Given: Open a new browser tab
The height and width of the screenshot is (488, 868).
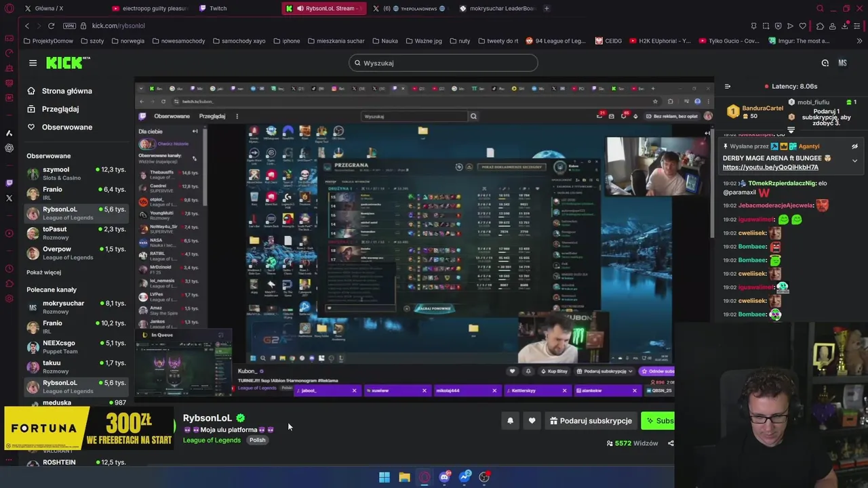Looking at the screenshot, I should tap(547, 8).
